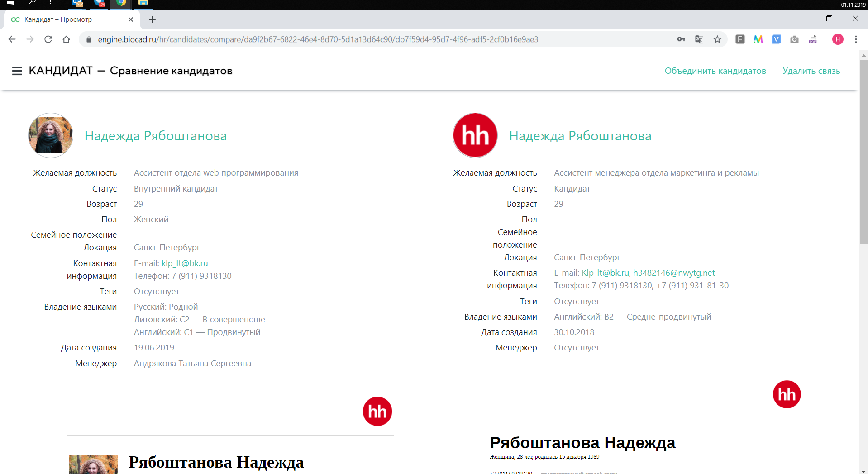Click the browser reload button
868x474 pixels.
tap(48, 39)
